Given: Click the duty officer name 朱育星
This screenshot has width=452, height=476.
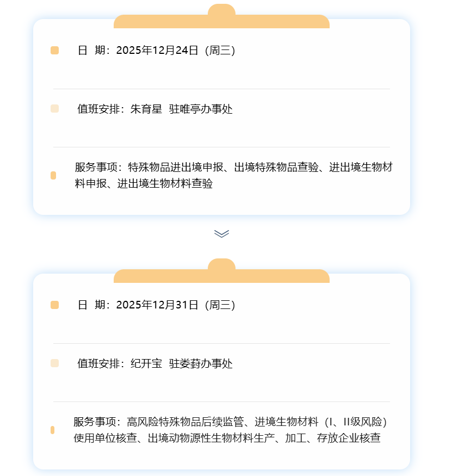Looking at the screenshot, I should pyautogui.click(x=146, y=109).
